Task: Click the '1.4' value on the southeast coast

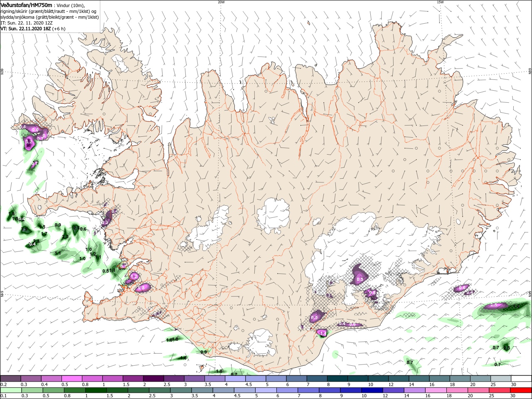Action: 323,333
